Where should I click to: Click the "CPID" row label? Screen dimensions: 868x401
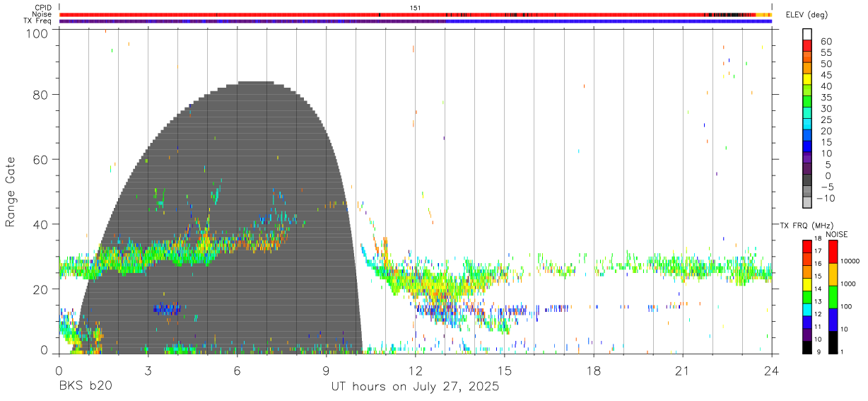pos(42,8)
